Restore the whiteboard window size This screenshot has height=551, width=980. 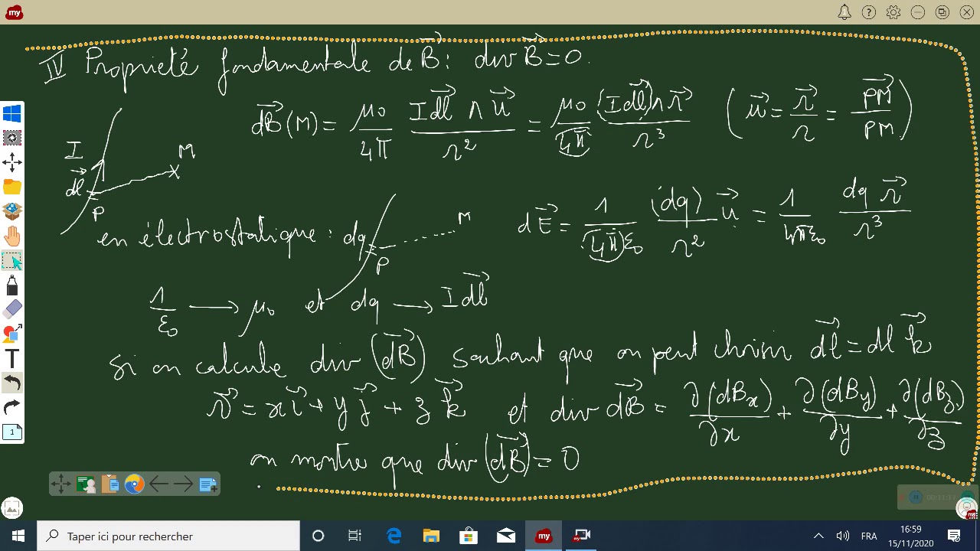click(942, 12)
